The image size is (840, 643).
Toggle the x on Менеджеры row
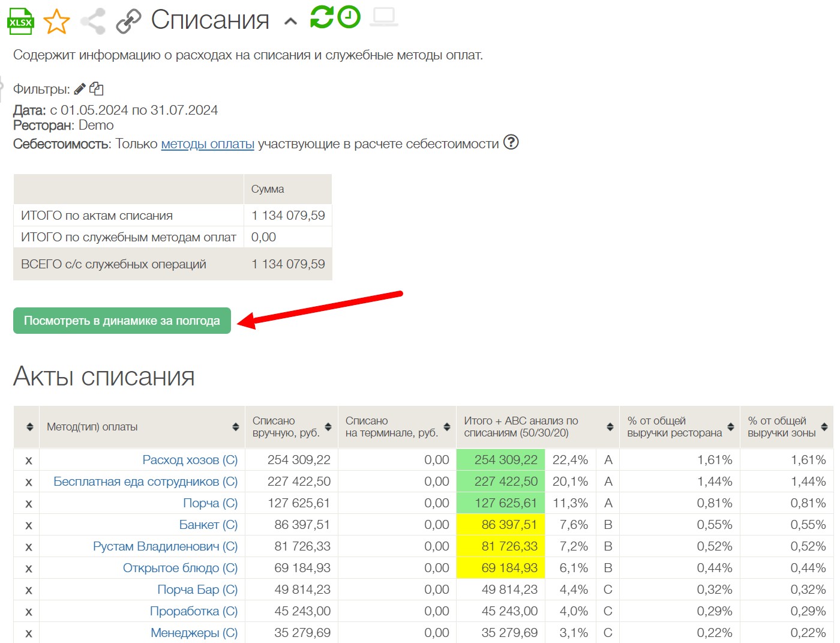[x=28, y=633]
